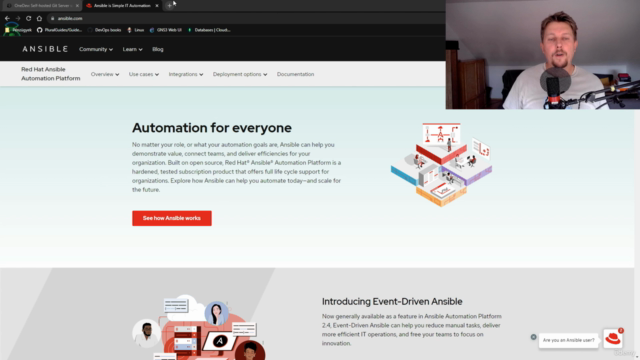The width and height of the screenshot is (640, 360).
Task: Expand the Integrations dropdown
Action: 186,74
